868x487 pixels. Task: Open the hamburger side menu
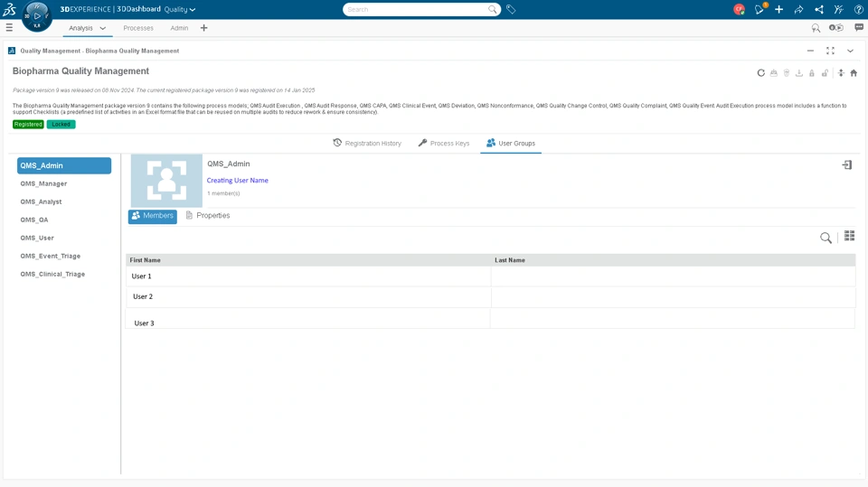coord(9,28)
